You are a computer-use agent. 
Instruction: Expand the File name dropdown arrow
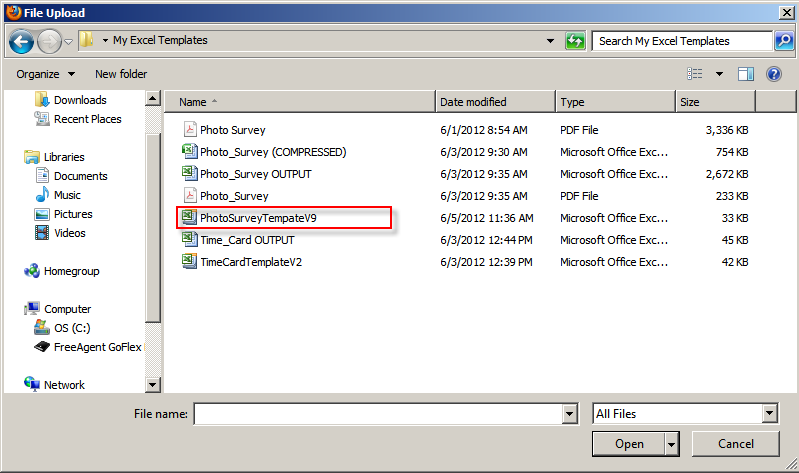pos(570,414)
